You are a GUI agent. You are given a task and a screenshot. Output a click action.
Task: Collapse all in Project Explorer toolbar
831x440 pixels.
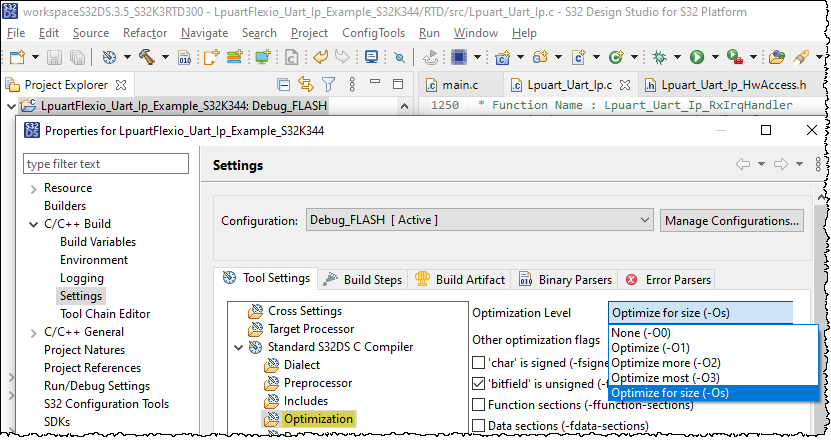(x=284, y=85)
